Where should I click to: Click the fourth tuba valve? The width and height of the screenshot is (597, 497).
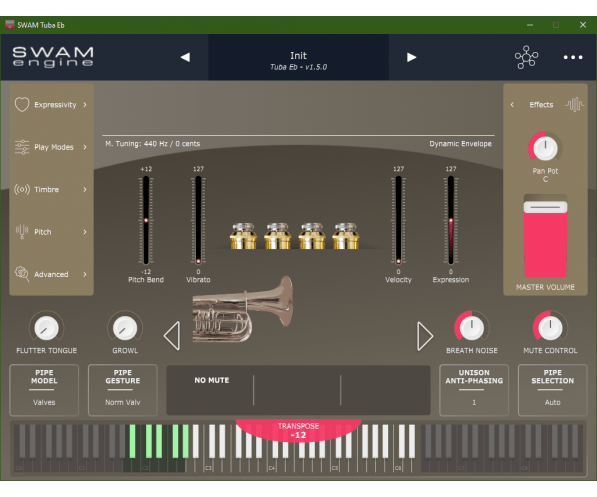(x=346, y=236)
